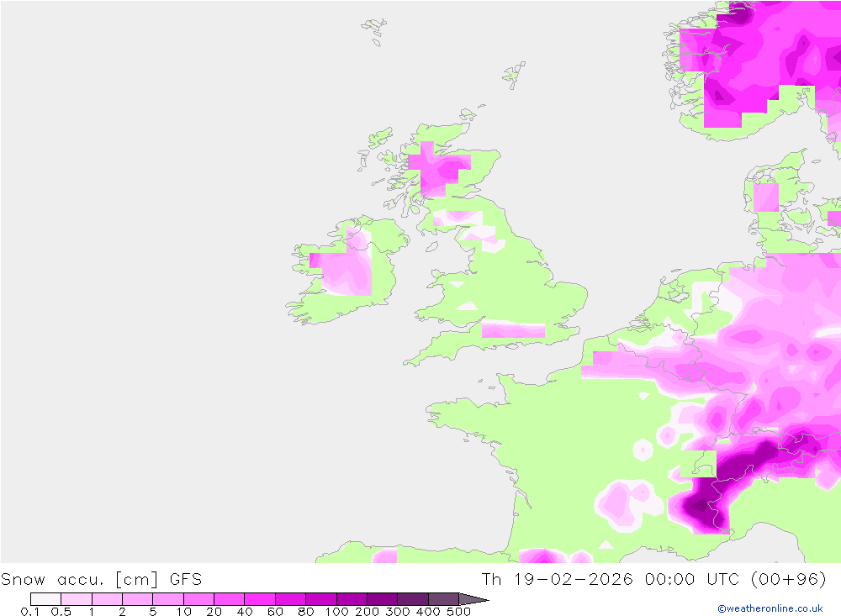
Task: Click the 100–200 cm legend swatch
Action: coord(352,599)
